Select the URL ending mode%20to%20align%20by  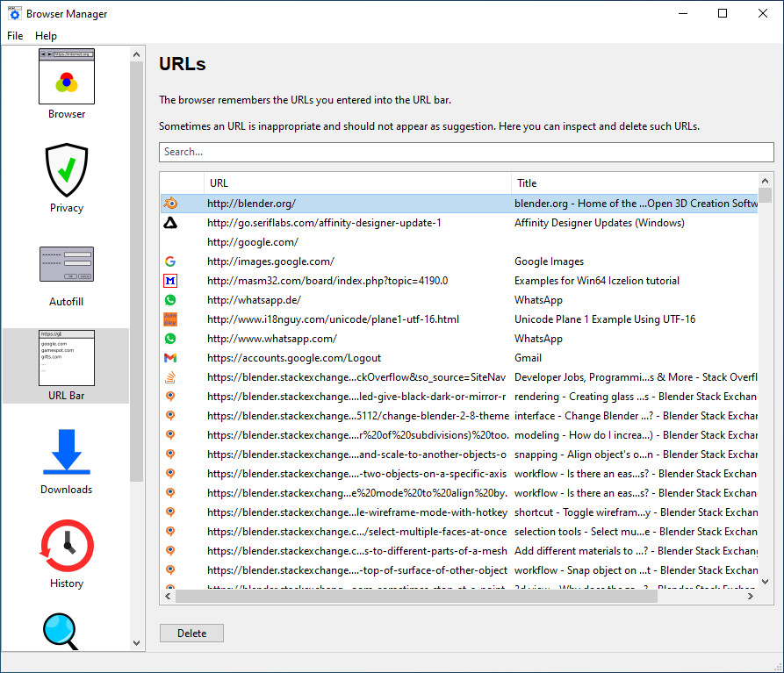(x=357, y=493)
